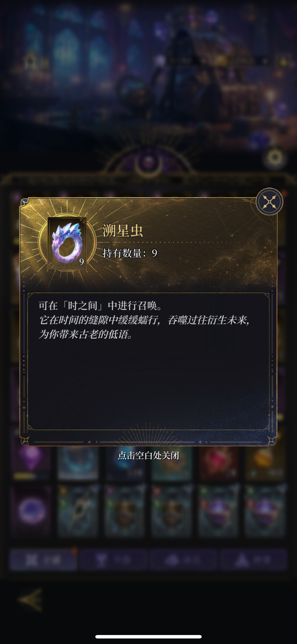Tap the 溯星虫 crystal ring item icon
Viewport: 297px width, 644px height.
tap(67, 243)
